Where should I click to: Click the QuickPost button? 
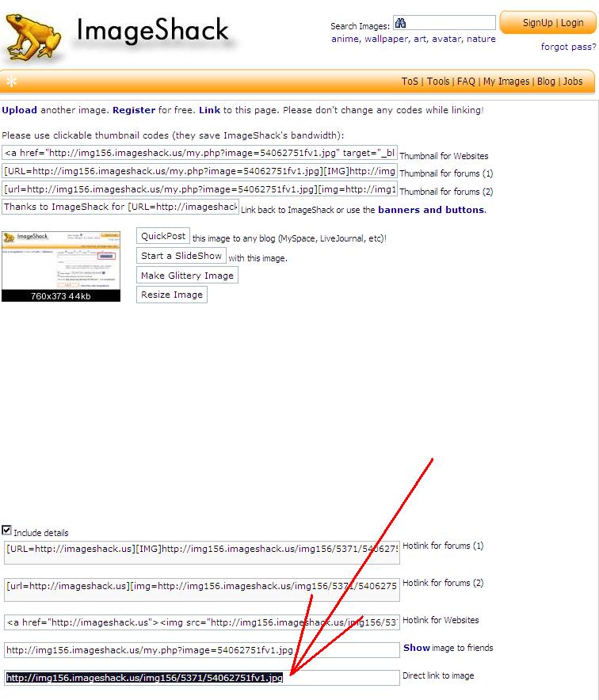(163, 236)
